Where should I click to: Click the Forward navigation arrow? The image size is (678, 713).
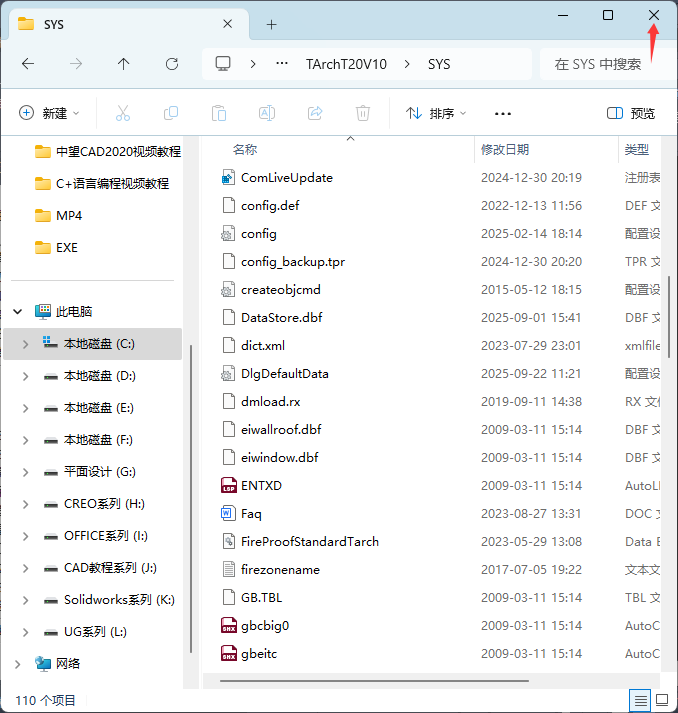click(x=76, y=64)
